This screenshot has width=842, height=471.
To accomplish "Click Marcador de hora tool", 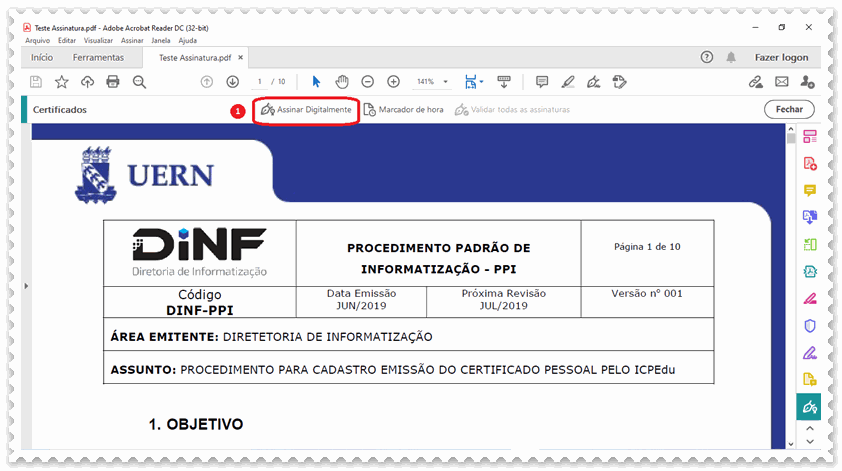I will click(403, 110).
